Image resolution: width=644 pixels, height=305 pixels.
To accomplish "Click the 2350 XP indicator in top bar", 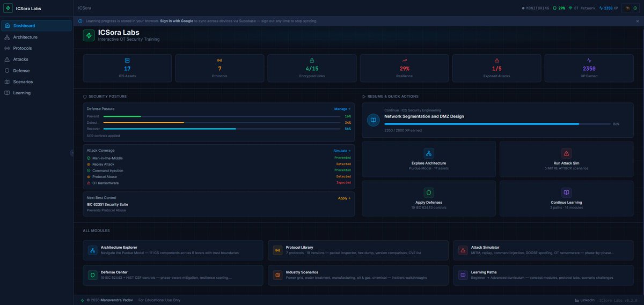I will tap(609, 8).
